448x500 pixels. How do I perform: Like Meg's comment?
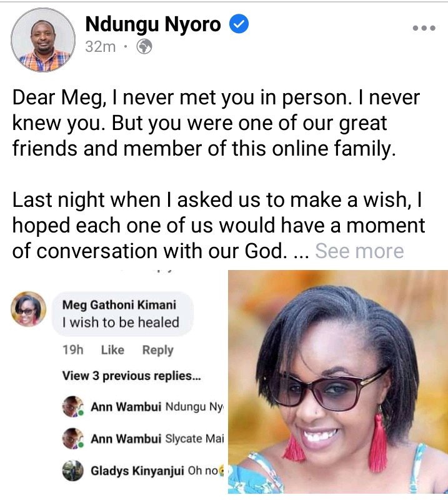[112, 350]
